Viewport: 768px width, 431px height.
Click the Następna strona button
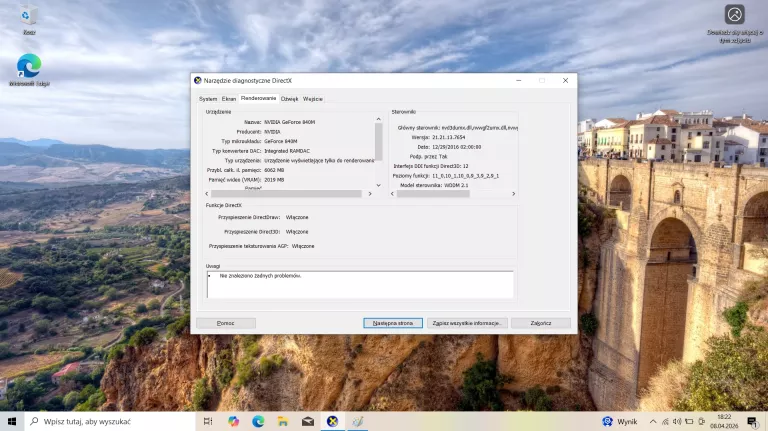tap(393, 323)
